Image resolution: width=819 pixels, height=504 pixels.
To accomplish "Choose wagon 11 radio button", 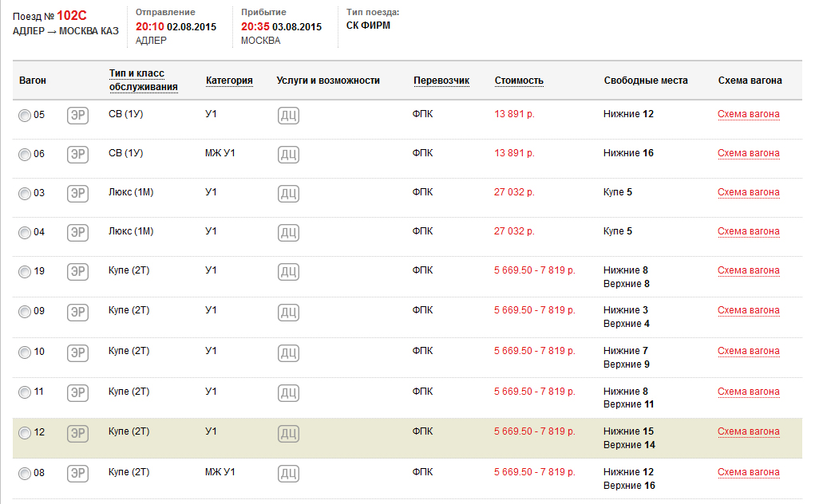I will [x=25, y=392].
